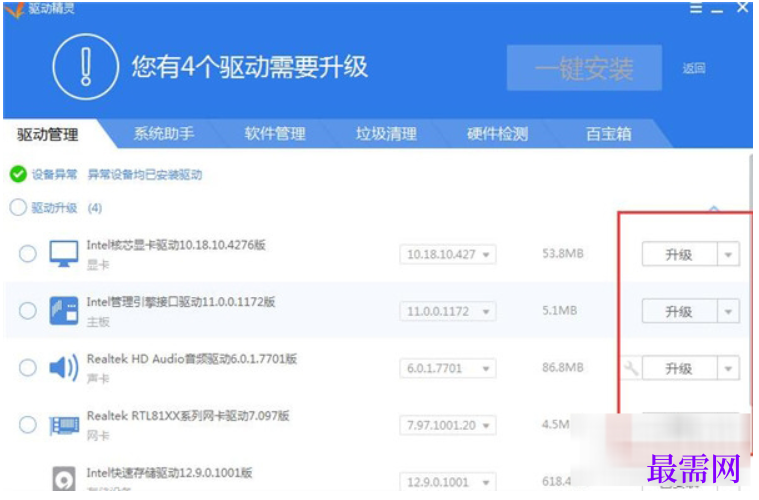
Task: Click the network card icon for Realtek RTL81XX
Action: (x=64, y=425)
